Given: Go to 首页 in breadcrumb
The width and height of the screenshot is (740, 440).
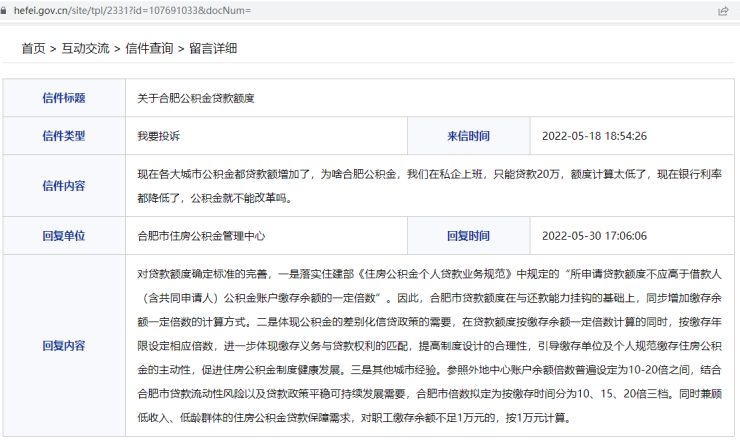Looking at the screenshot, I should coord(33,48).
